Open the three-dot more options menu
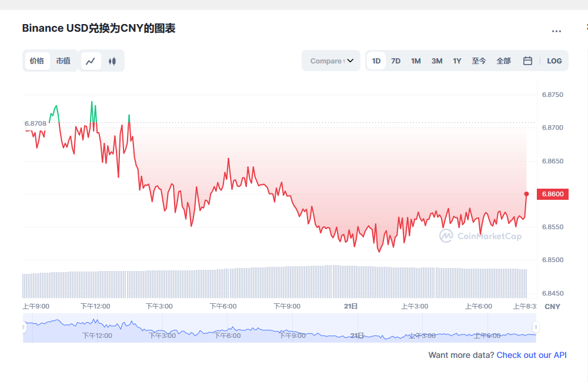Image resolution: width=588 pixels, height=382 pixels. 556,31
